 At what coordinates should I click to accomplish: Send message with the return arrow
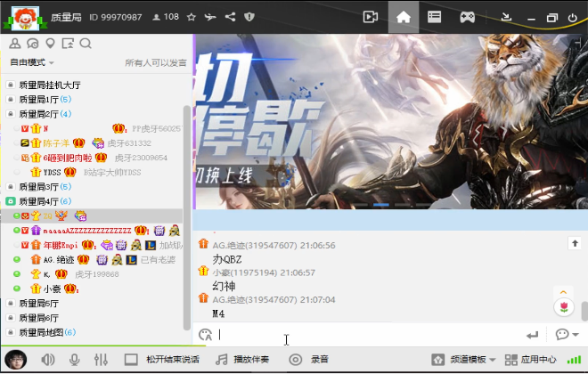click(x=532, y=335)
